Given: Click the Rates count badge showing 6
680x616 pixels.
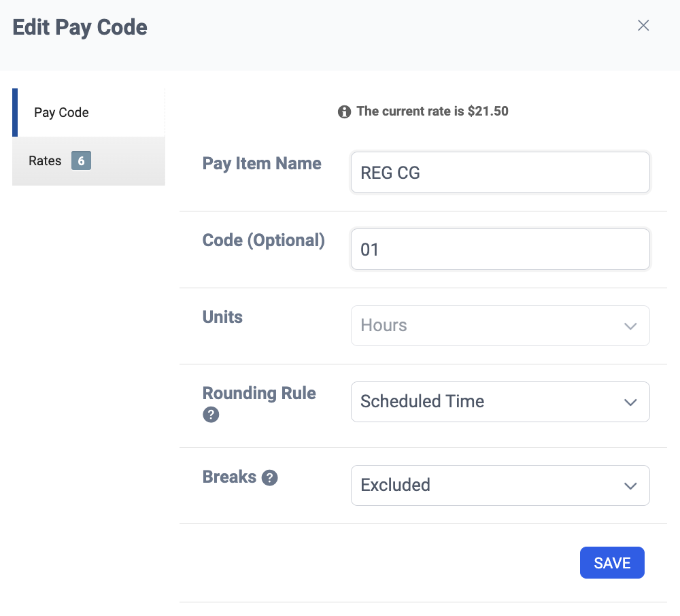Looking at the screenshot, I should point(81,161).
